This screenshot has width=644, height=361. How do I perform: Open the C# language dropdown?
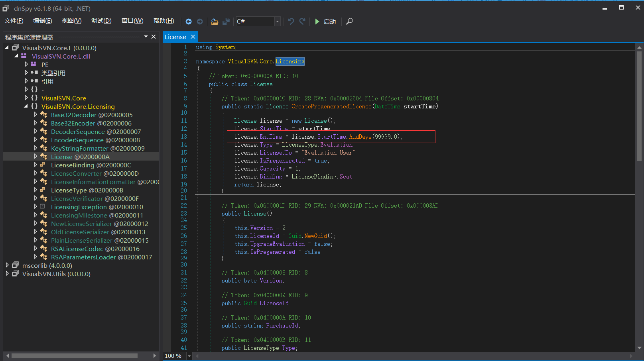(277, 22)
